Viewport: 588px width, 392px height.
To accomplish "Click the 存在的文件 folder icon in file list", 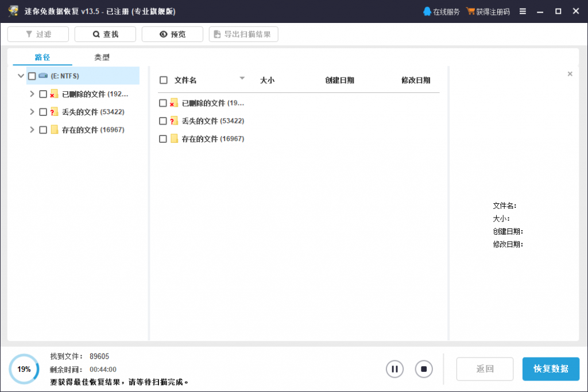I will click(x=174, y=139).
